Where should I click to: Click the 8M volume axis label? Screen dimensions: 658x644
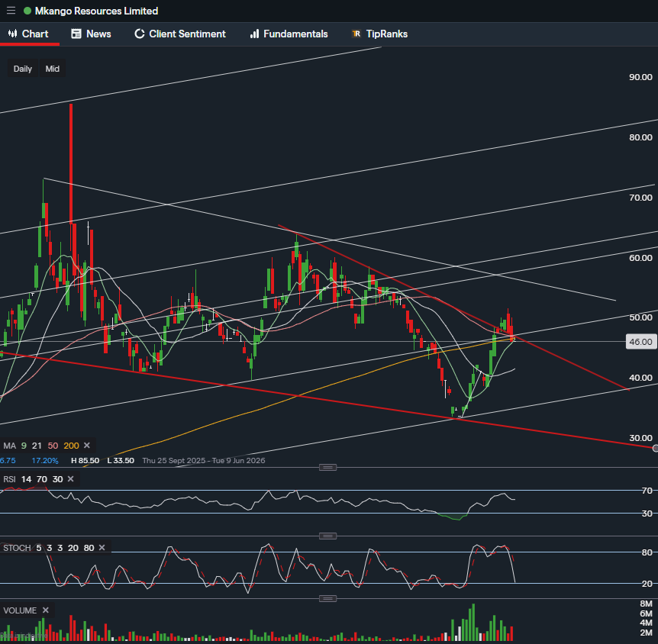pyautogui.click(x=647, y=604)
